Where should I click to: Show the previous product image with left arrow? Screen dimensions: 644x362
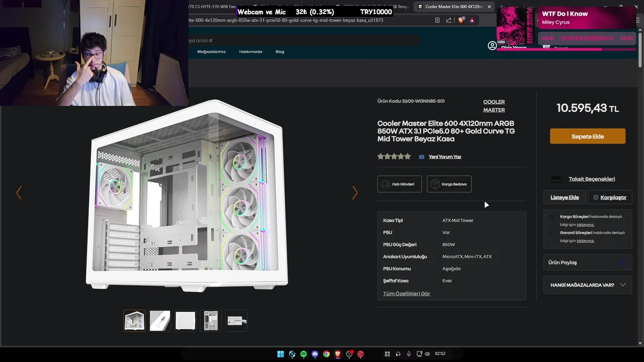pos(19,193)
